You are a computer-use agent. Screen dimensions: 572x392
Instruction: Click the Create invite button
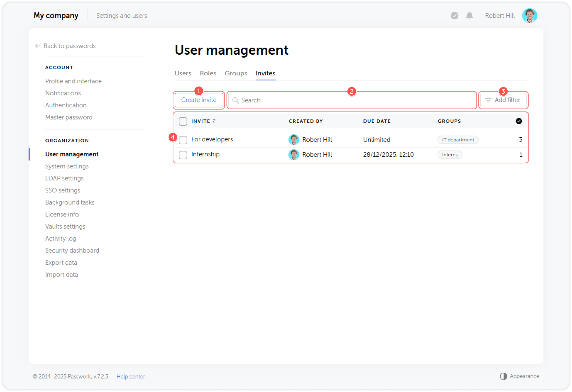(199, 100)
